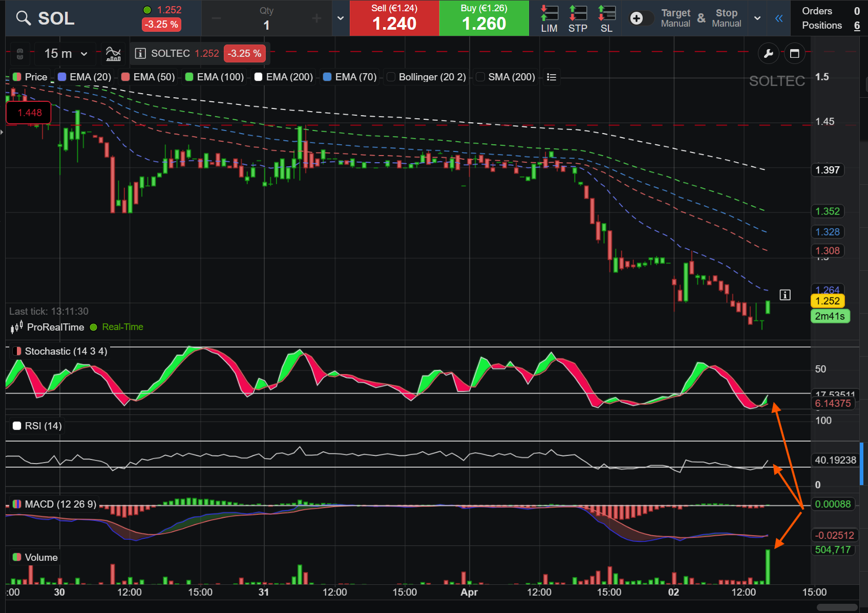Collapse the order panel with the double arrow
868x613 pixels.
click(779, 18)
